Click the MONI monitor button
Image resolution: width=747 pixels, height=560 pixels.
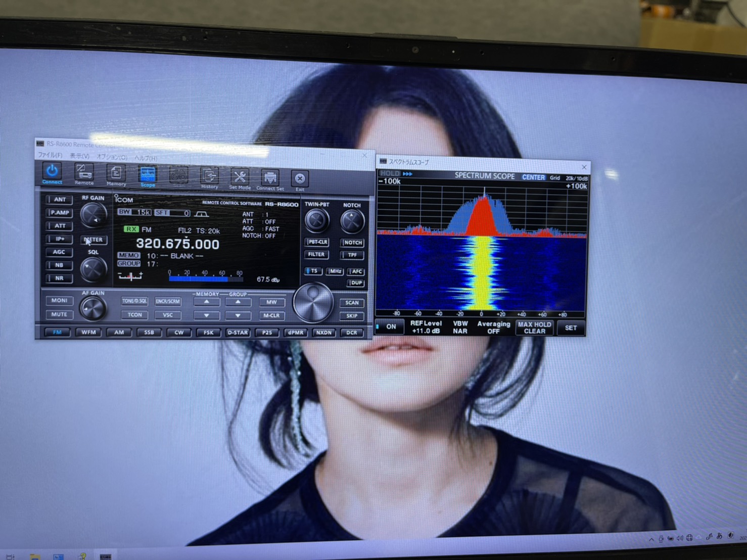(59, 300)
